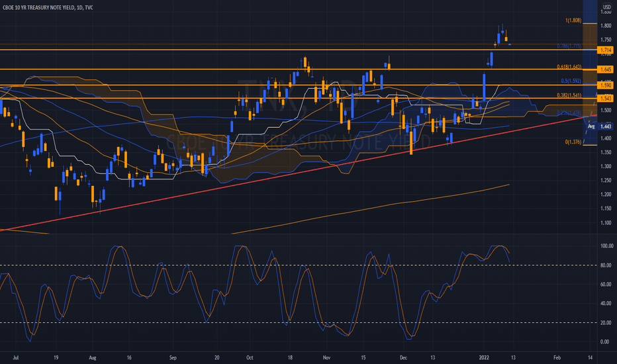
Task: Click the 1.750 price axis label
Action: click(x=606, y=40)
